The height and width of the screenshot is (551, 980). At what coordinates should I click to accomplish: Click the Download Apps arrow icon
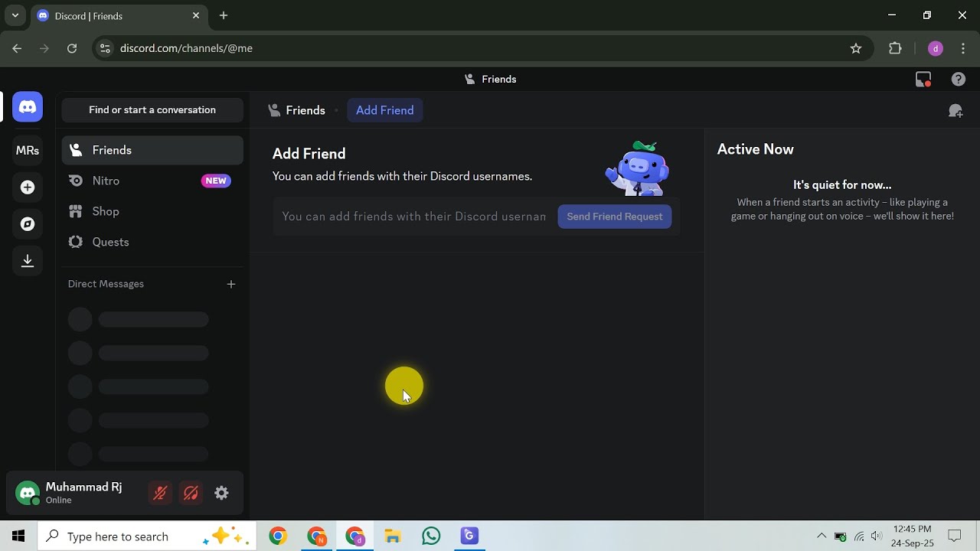tap(28, 261)
